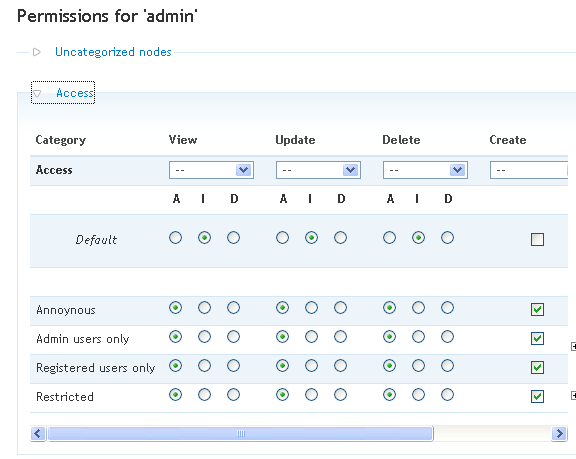Select Default Update Deny radio
The height and width of the screenshot is (459, 576).
[341, 238]
